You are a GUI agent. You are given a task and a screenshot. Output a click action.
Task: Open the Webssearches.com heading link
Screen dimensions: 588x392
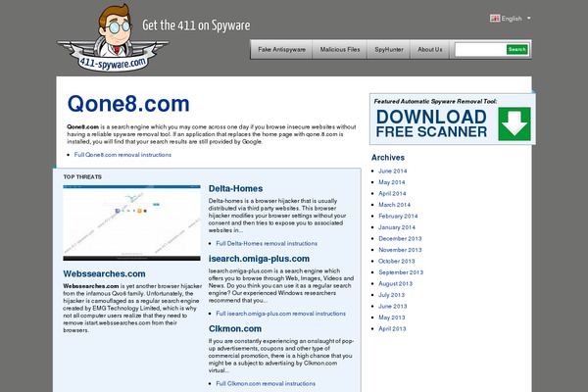[x=104, y=273]
